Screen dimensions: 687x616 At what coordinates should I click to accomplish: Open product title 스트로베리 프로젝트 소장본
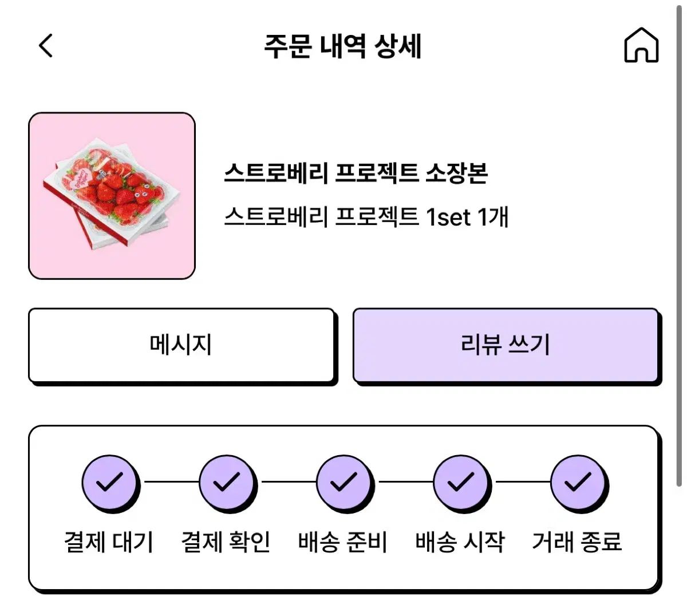point(356,173)
